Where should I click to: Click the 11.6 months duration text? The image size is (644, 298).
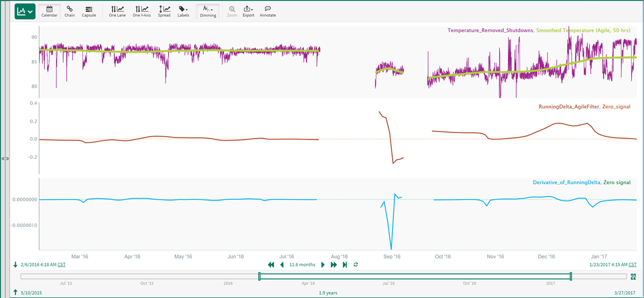[302, 264]
